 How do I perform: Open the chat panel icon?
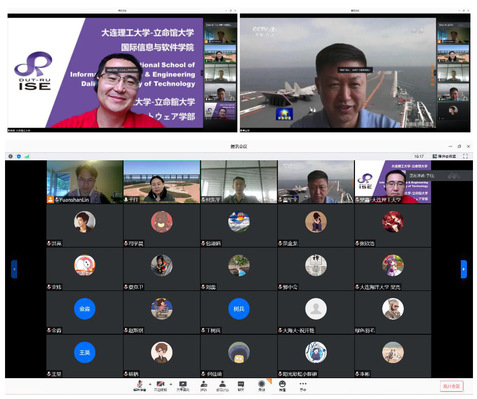click(241, 385)
